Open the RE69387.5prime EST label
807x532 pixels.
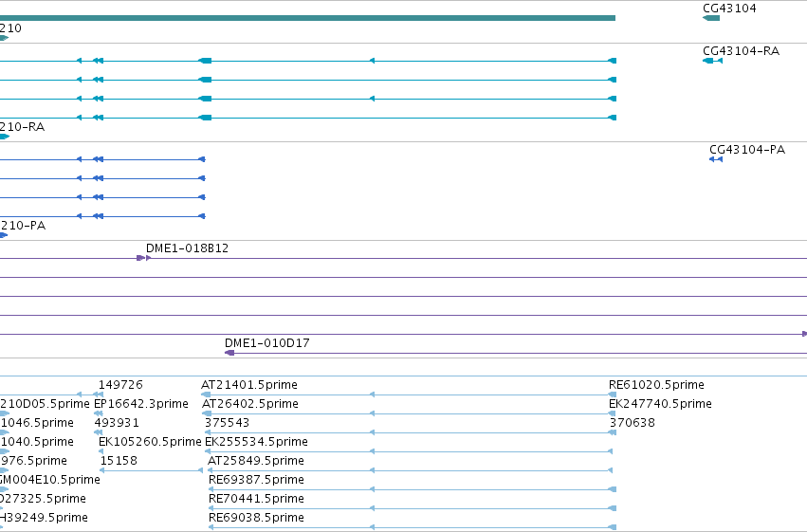point(256,480)
